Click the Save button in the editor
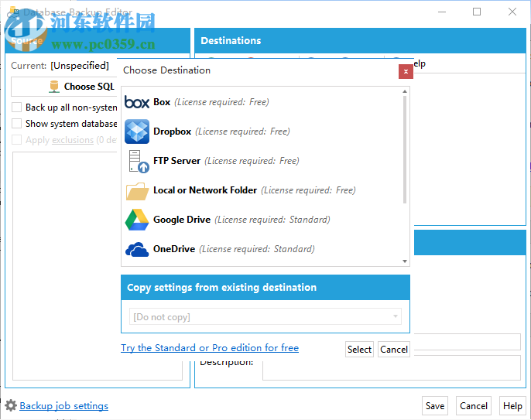 point(435,406)
